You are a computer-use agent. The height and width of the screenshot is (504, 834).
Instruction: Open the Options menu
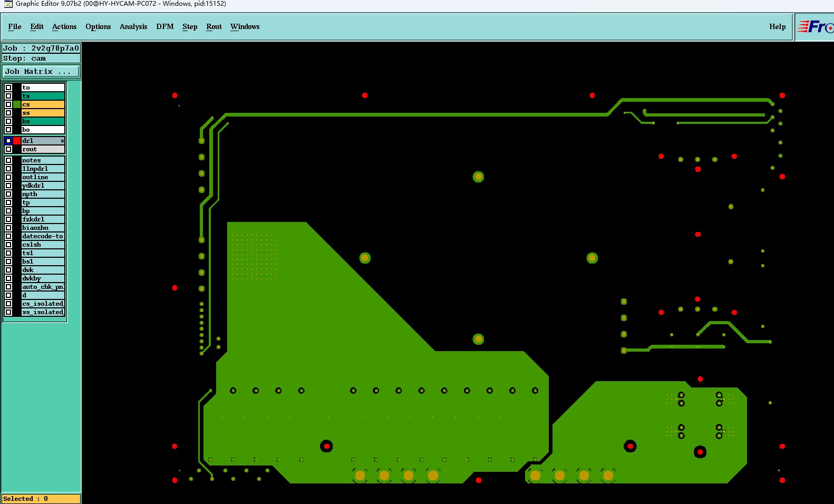click(98, 27)
